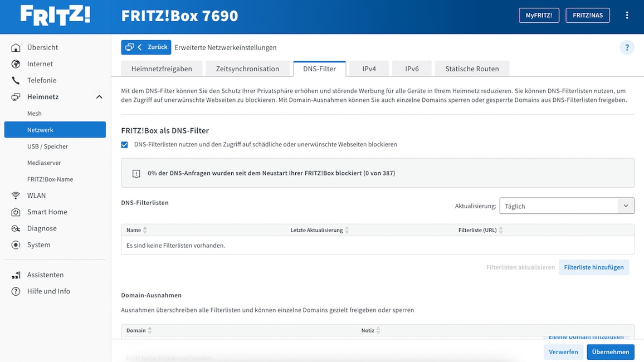644x362 pixels.
Task: Switch to the Zeitsynchronisation tab
Action: pyautogui.click(x=247, y=69)
